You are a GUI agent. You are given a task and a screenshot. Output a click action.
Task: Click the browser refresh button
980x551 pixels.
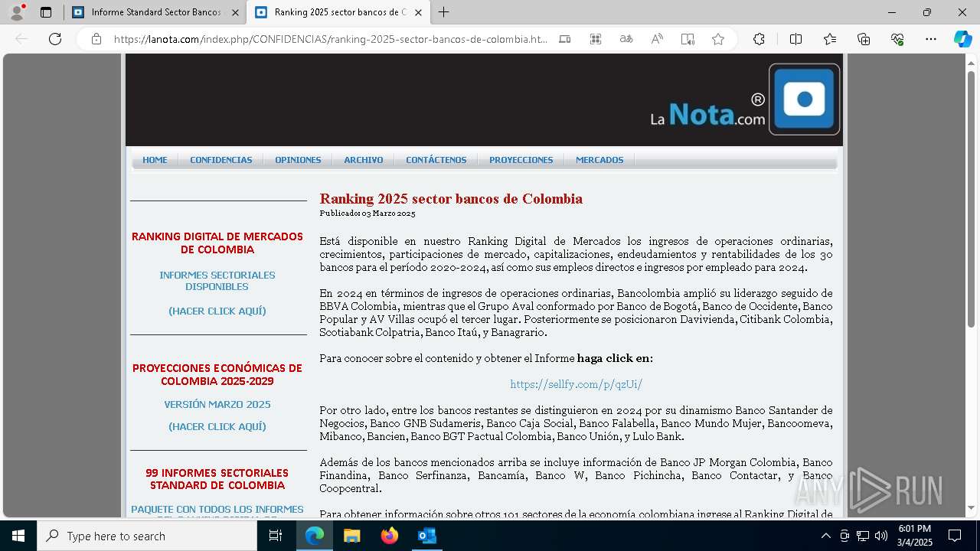pos(55,39)
